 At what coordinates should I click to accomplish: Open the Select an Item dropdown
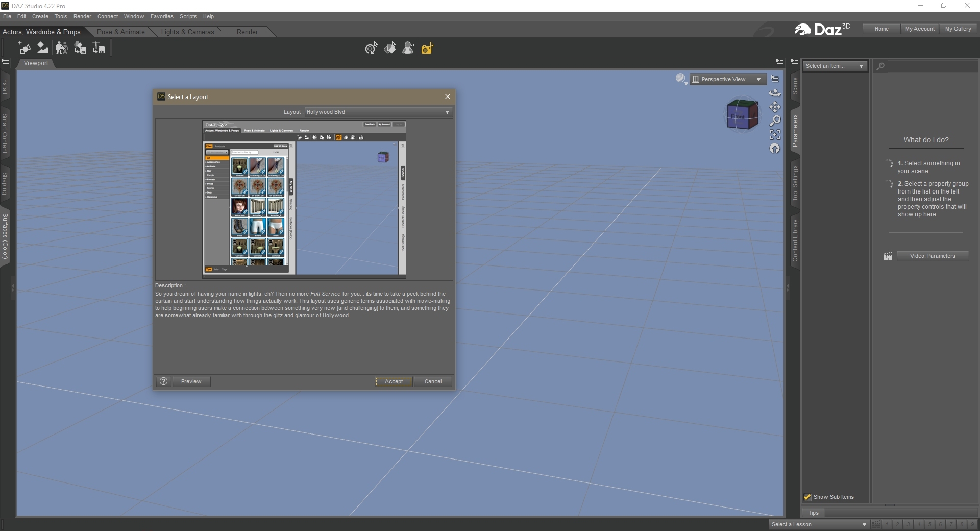coord(835,66)
